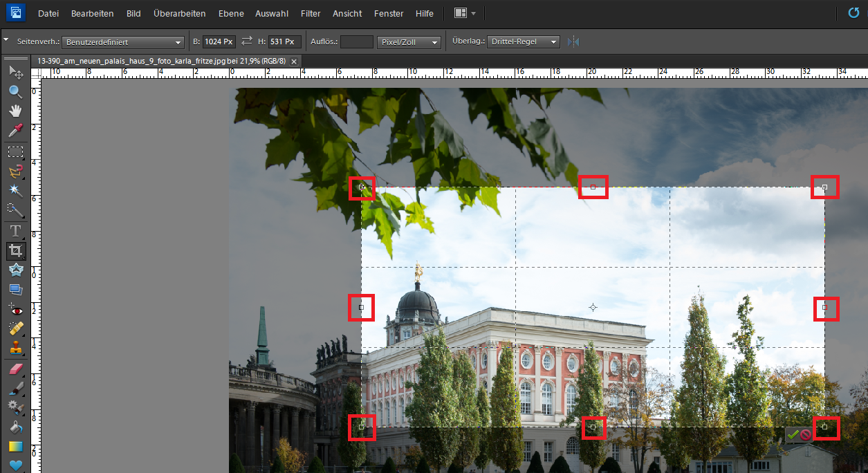This screenshot has width=868, height=473.
Task: Select the Eraser tool
Action: [x=15, y=370]
